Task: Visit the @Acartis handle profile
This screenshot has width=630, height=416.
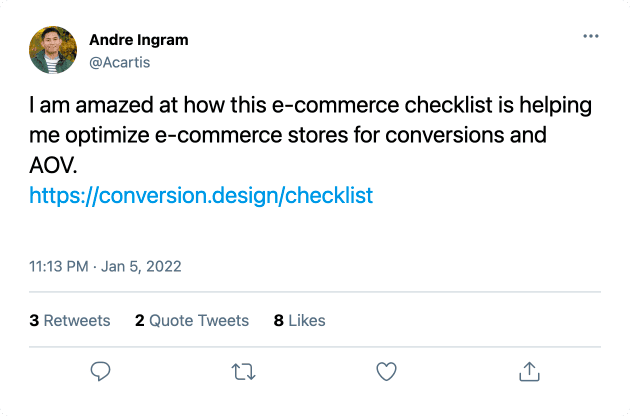Action: 119,62
